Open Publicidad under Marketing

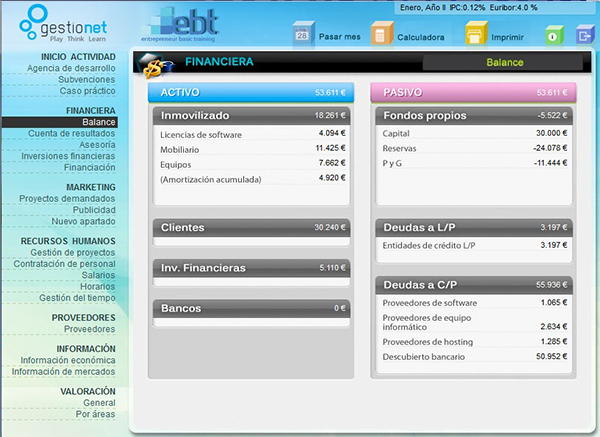[94, 210]
